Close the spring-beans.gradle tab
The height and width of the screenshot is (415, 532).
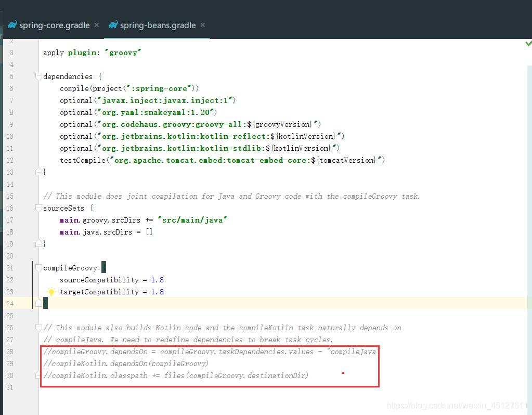202,25
